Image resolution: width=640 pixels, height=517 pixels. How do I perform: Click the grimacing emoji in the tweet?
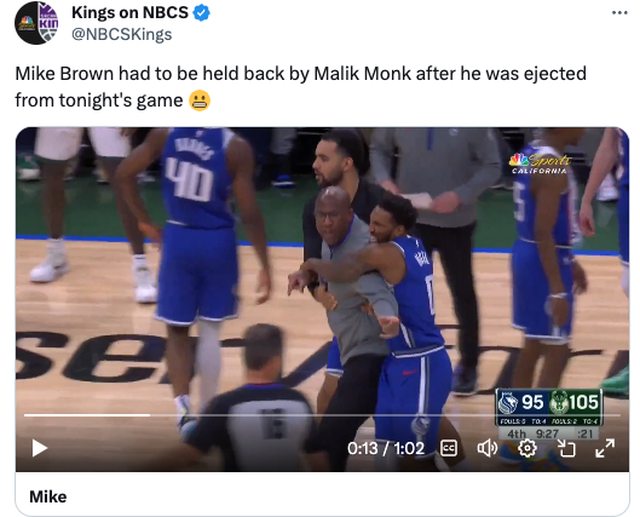pyautogui.click(x=199, y=100)
